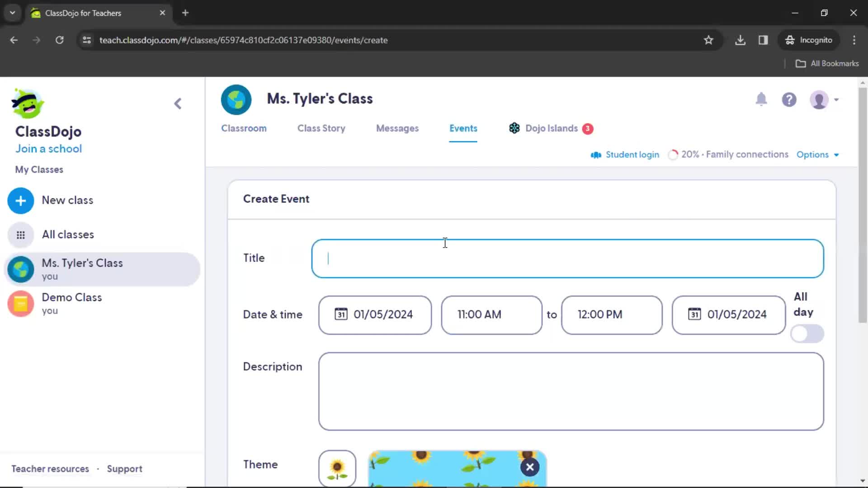
Task: Open All Bookmarks folder
Action: (827, 64)
